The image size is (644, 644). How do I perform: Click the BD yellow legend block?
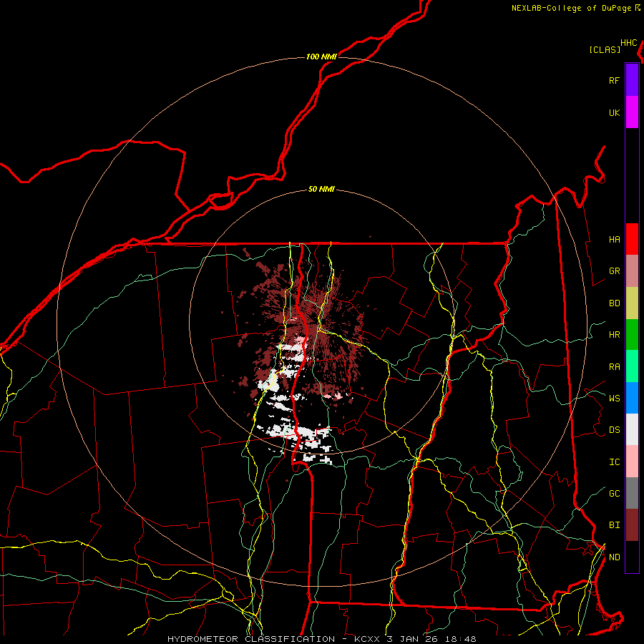tap(632, 303)
